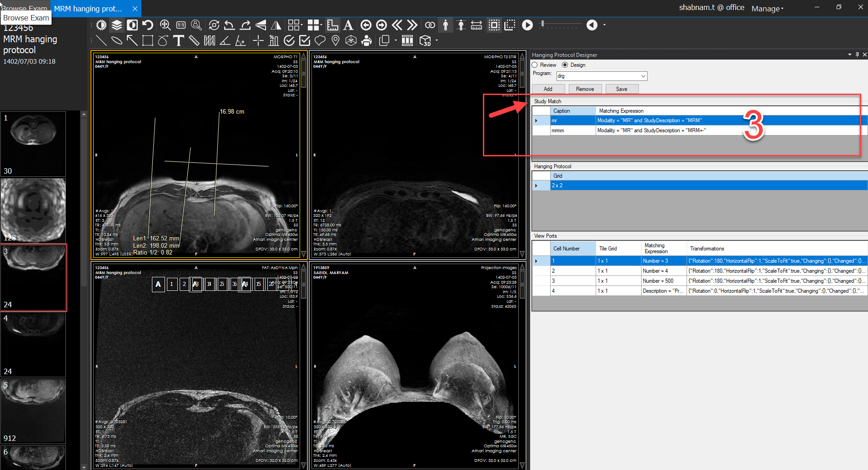Open the Program dropdown showing drg

point(642,76)
